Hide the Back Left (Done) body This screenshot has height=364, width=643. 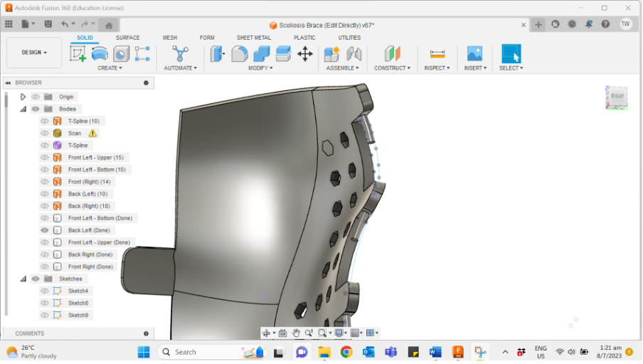point(45,230)
